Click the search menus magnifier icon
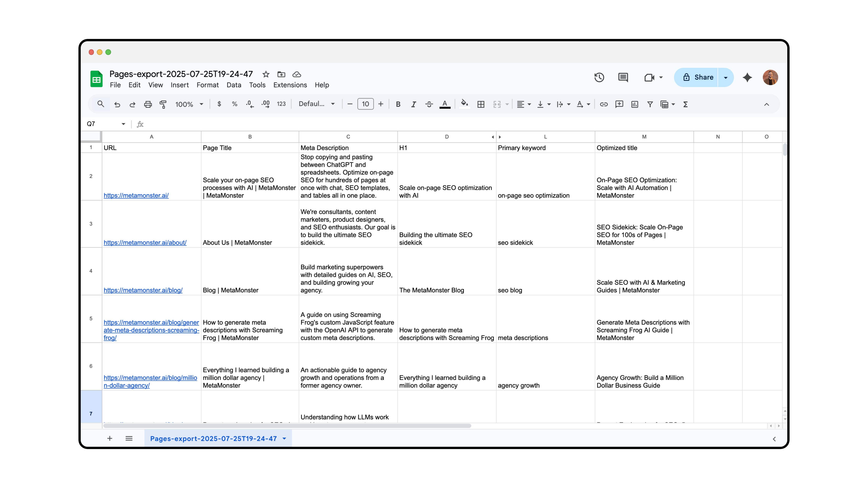 (x=100, y=104)
